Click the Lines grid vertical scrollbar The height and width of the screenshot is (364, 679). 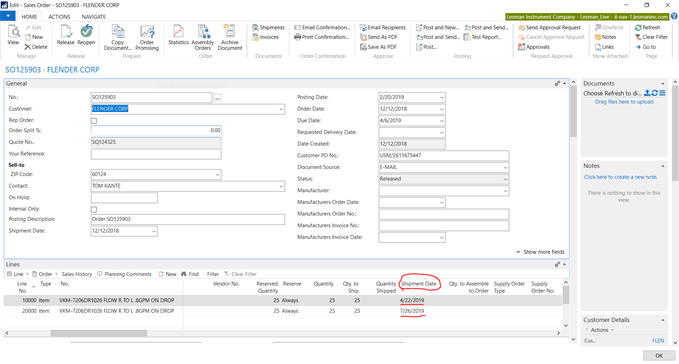(x=565, y=295)
